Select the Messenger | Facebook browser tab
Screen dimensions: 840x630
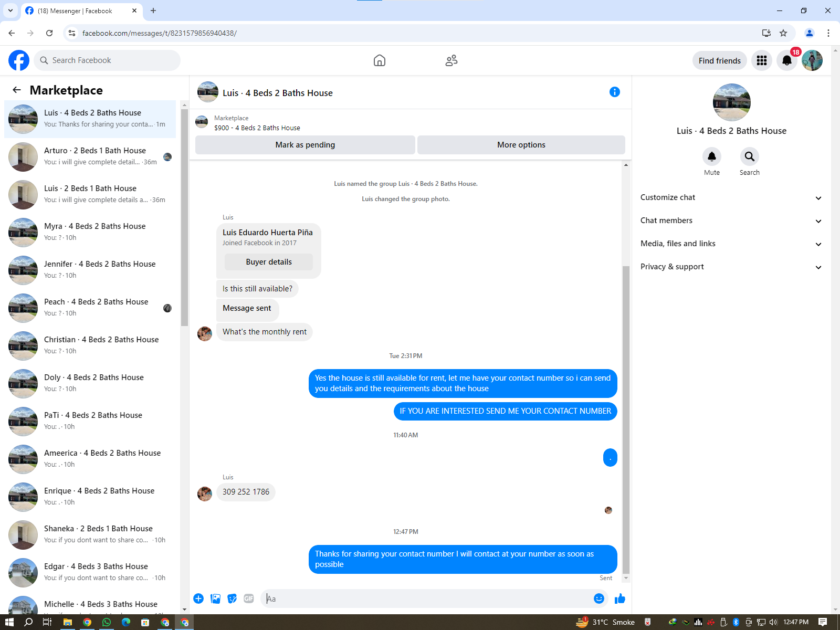pyautogui.click(x=81, y=10)
